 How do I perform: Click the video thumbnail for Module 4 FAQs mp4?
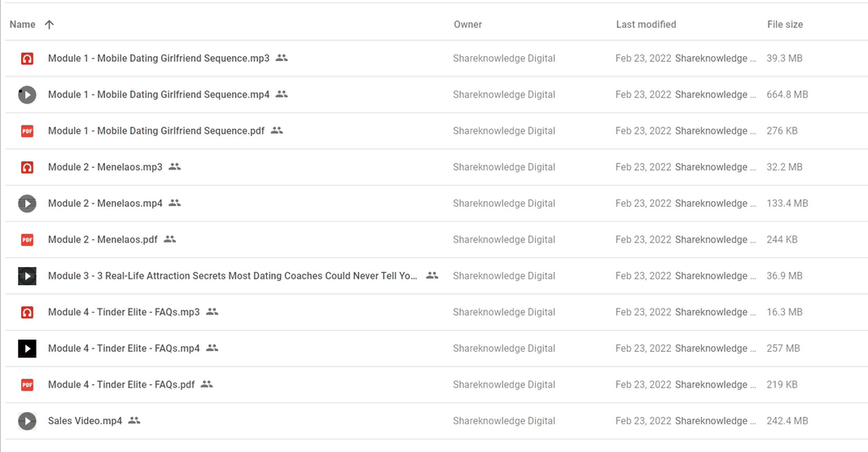(27, 349)
